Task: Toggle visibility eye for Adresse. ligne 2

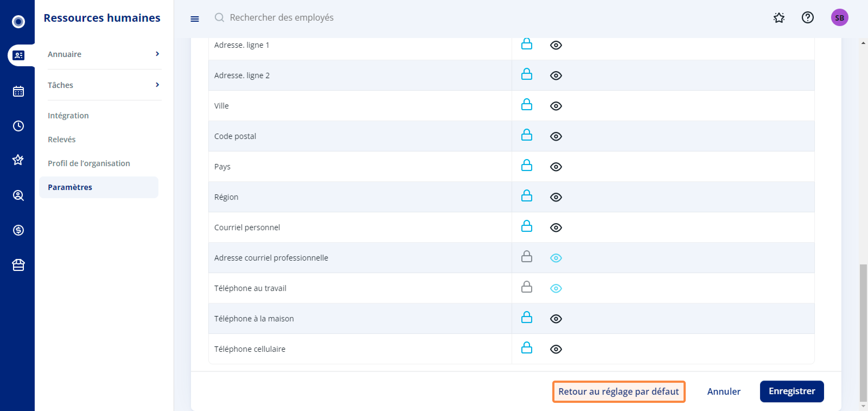Action: click(x=556, y=75)
